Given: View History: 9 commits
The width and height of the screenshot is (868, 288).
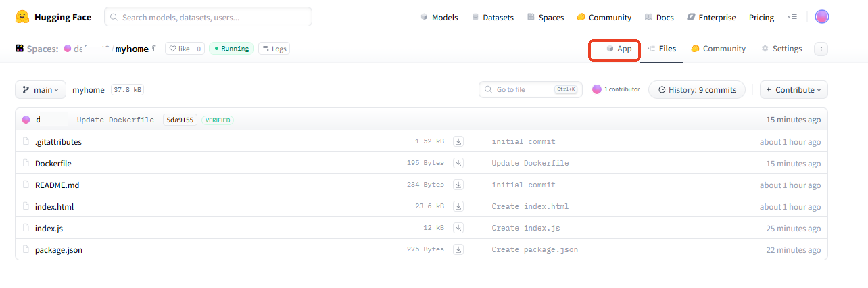Looking at the screenshot, I should pos(697,90).
